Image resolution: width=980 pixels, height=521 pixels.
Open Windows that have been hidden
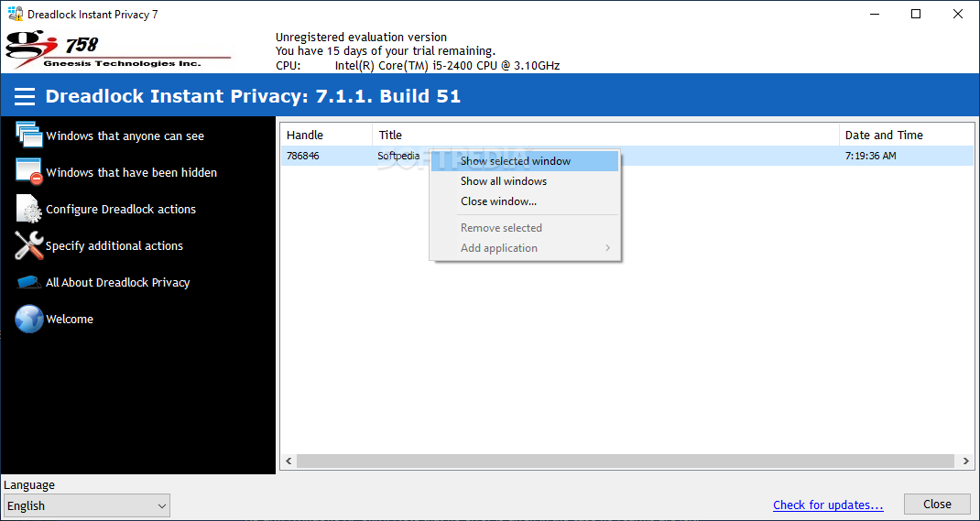click(131, 172)
